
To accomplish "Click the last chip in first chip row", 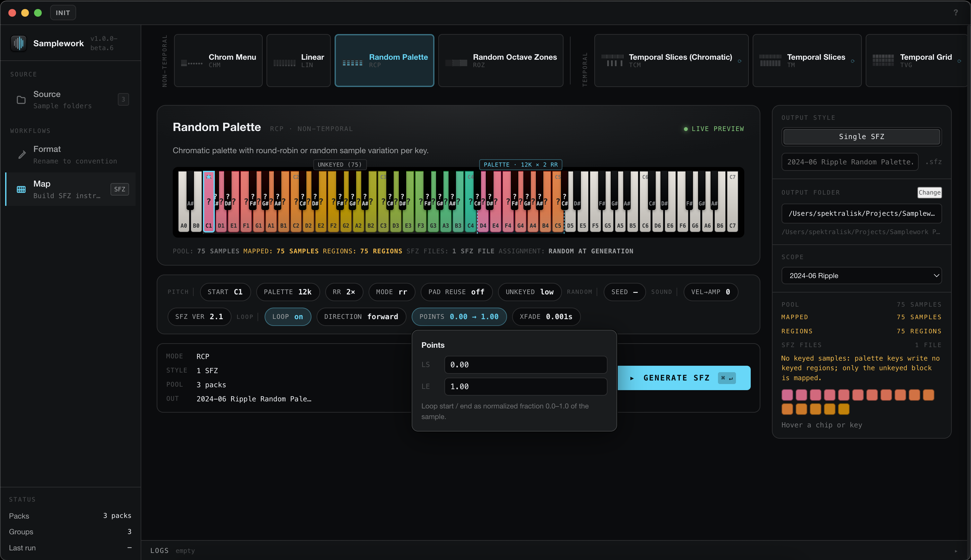I will (x=928, y=395).
